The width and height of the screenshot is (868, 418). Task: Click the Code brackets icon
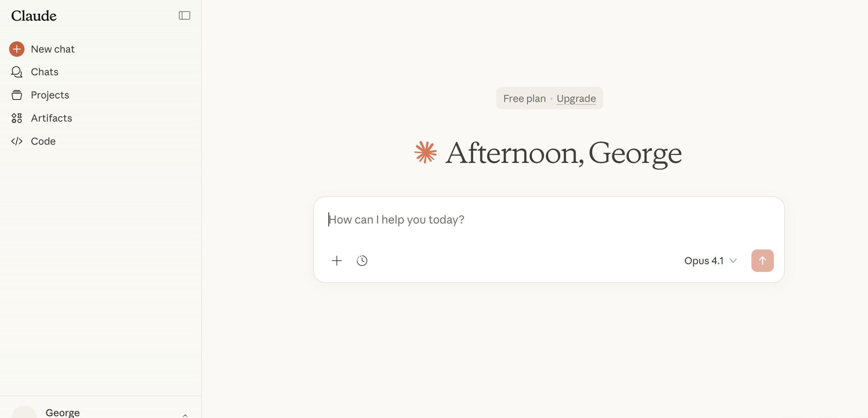pos(17,141)
